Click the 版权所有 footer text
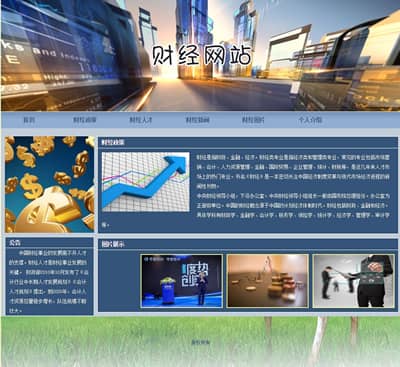The height and width of the screenshot is (367, 400). tap(200, 342)
